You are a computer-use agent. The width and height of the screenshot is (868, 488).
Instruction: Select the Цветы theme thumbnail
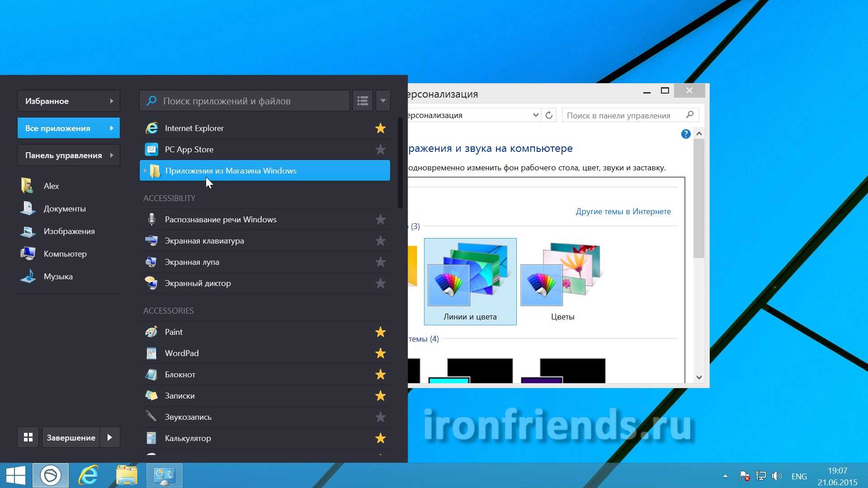(x=562, y=280)
